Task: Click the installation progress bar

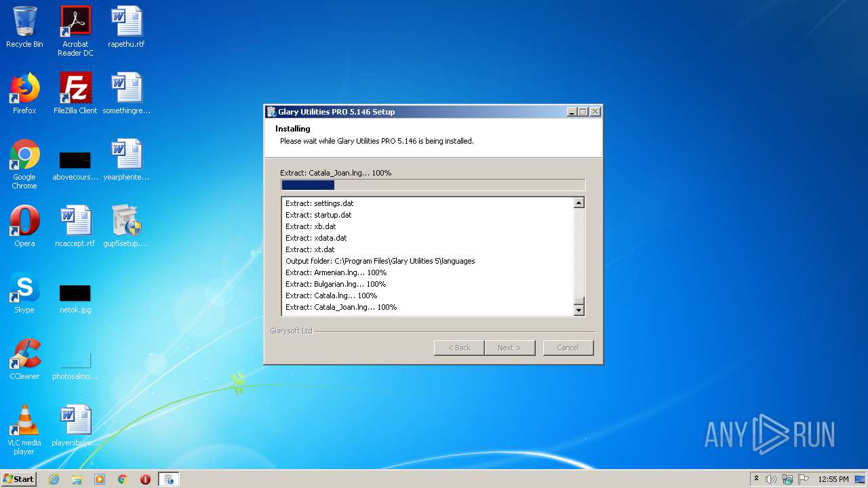Action: pyautogui.click(x=433, y=185)
